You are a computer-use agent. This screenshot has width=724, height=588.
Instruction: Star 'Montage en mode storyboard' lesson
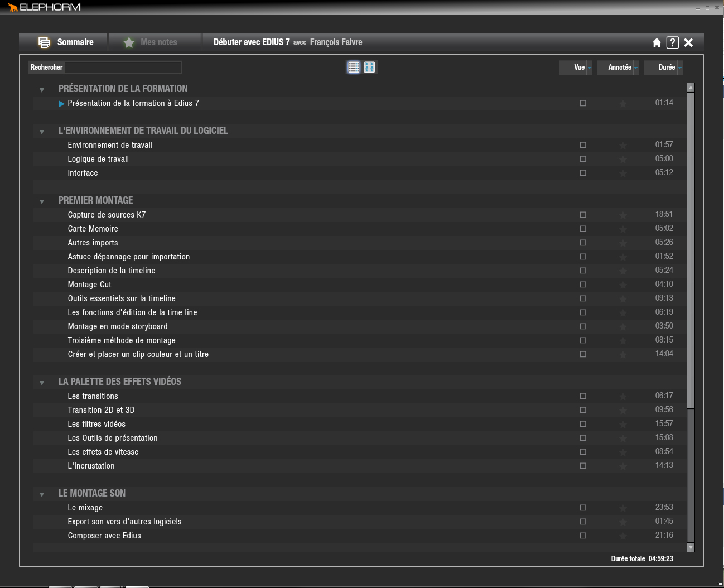[623, 327]
